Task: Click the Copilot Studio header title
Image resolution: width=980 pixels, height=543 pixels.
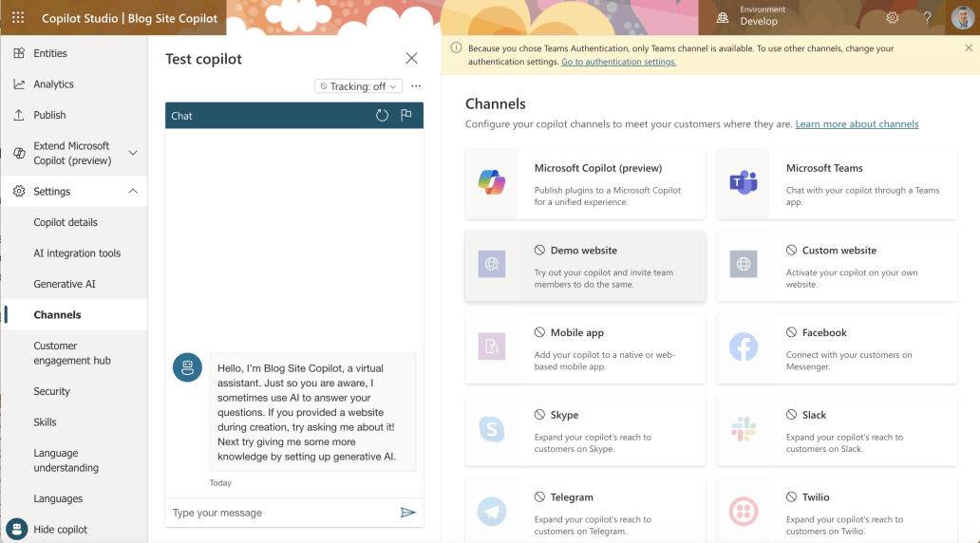Action: point(129,18)
